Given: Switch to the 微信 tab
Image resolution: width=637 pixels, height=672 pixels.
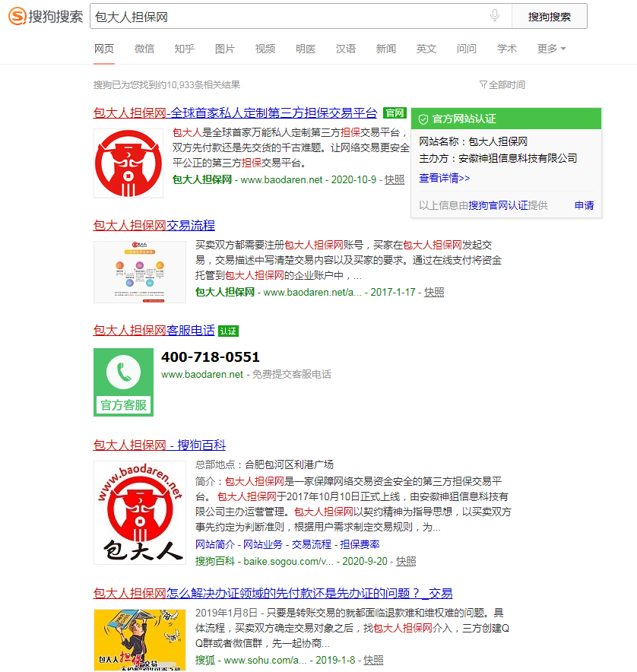Looking at the screenshot, I should (144, 49).
